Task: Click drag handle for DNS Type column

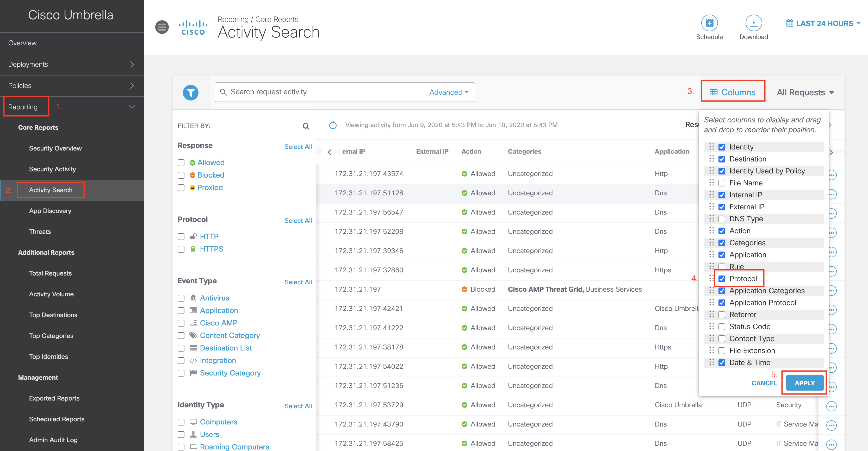Action: pyautogui.click(x=711, y=218)
